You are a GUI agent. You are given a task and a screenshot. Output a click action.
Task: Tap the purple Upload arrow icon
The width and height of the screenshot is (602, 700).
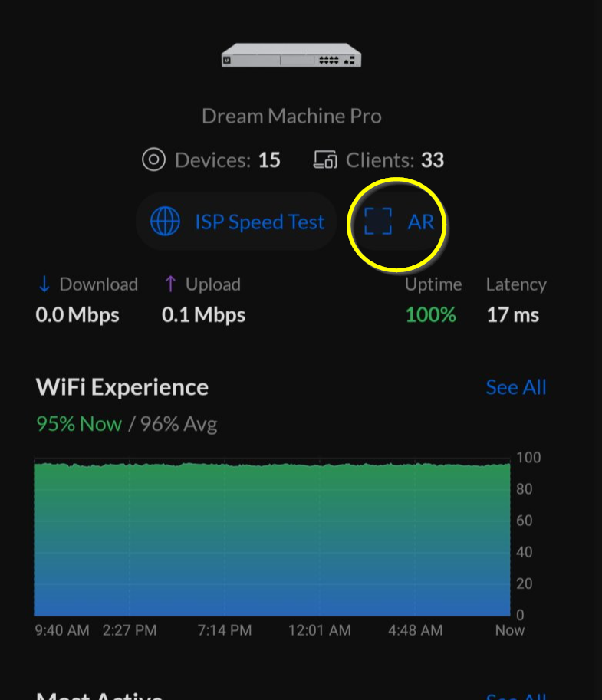pyautogui.click(x=170, y=284)
